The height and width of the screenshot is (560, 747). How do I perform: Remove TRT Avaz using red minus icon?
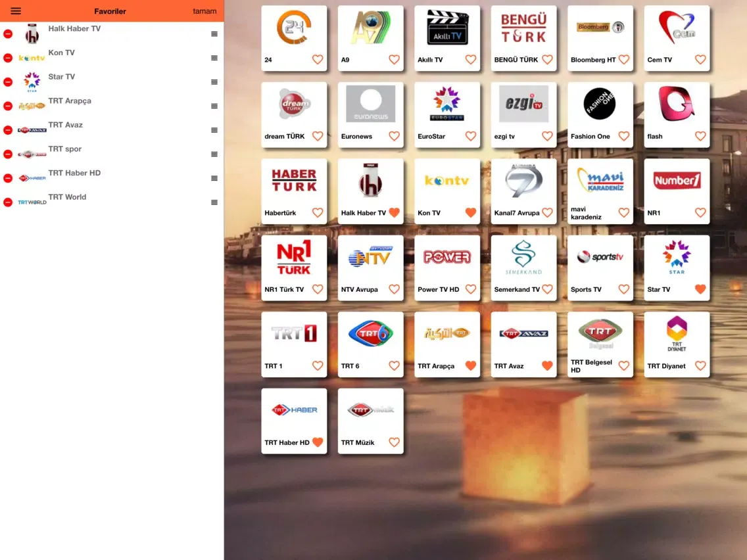8,130
